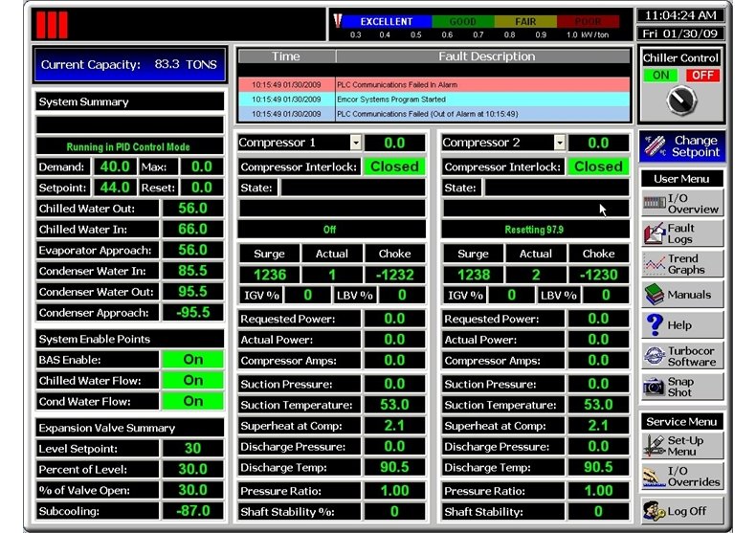This screenshot has width=756, height=533.
Task: Take a Snap Shot of the screen
Action: pyautogui.click(x=682, y=387)
